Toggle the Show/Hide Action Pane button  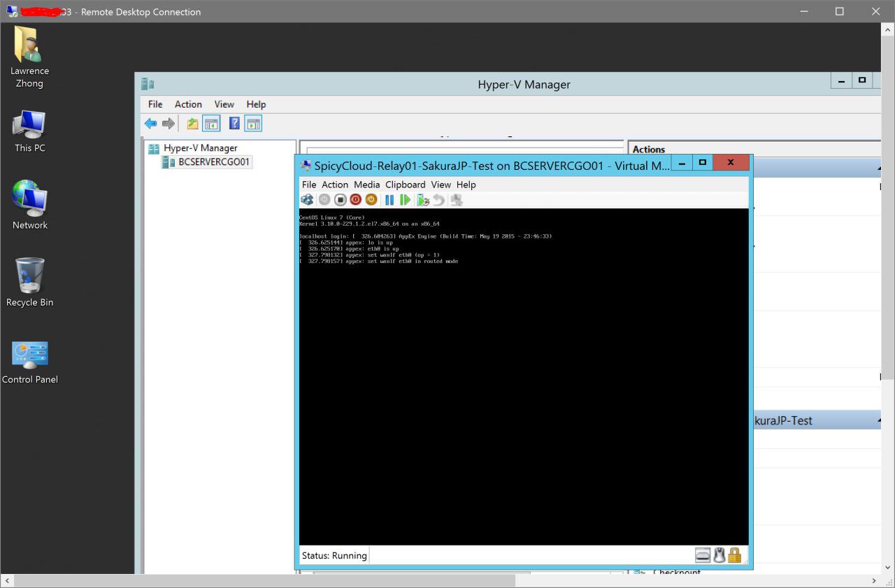pyautogui.click(x=253, y=124)
